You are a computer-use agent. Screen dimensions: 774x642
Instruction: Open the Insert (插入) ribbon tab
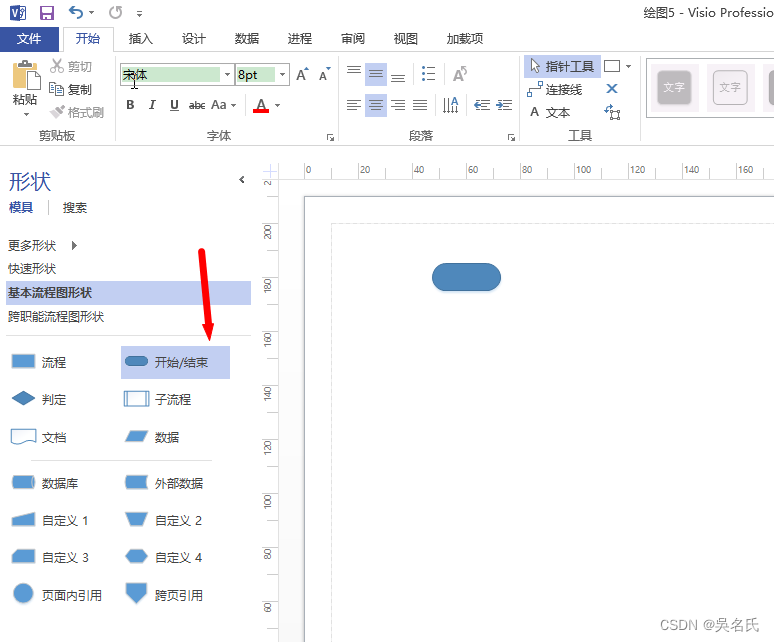click(141, 38)
